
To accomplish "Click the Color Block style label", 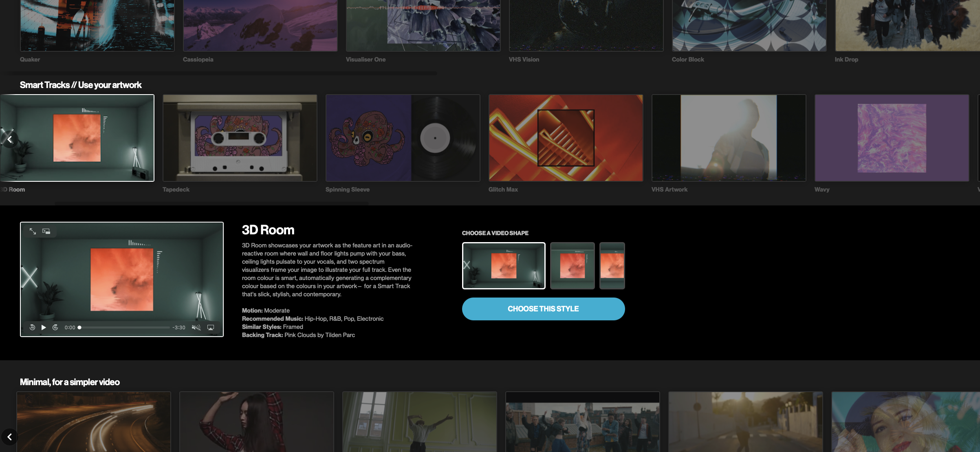I will coord(688,60).
